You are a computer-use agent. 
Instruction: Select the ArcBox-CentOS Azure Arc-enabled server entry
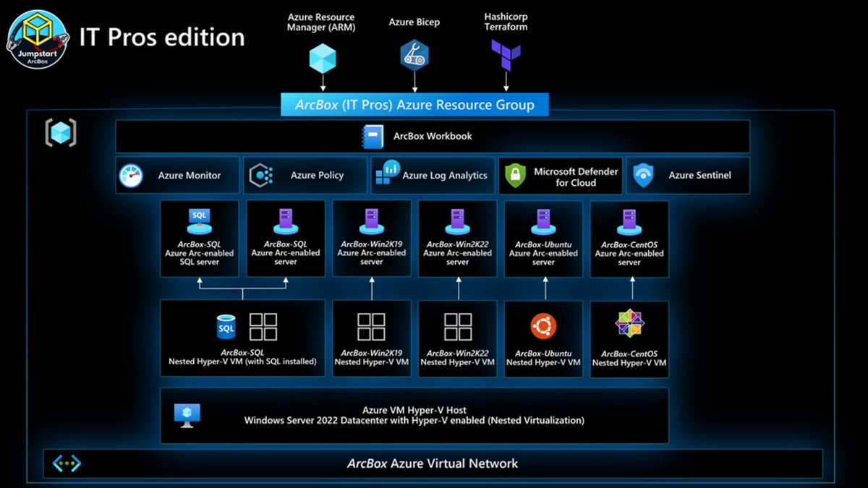(629, 239)
